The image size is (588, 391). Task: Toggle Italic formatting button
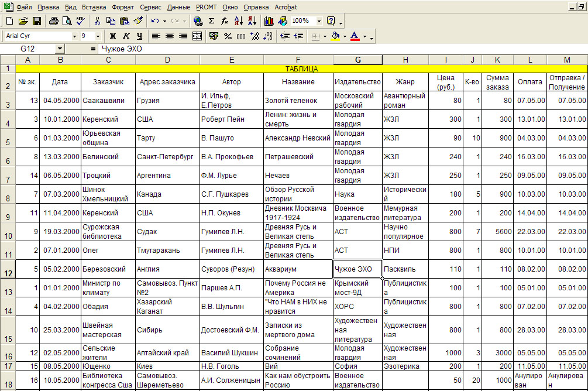pyautogui.click(x=126, y=36)
